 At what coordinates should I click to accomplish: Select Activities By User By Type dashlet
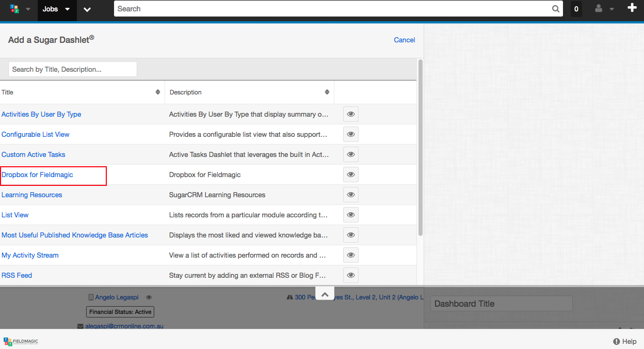click(x=41, y=114)
